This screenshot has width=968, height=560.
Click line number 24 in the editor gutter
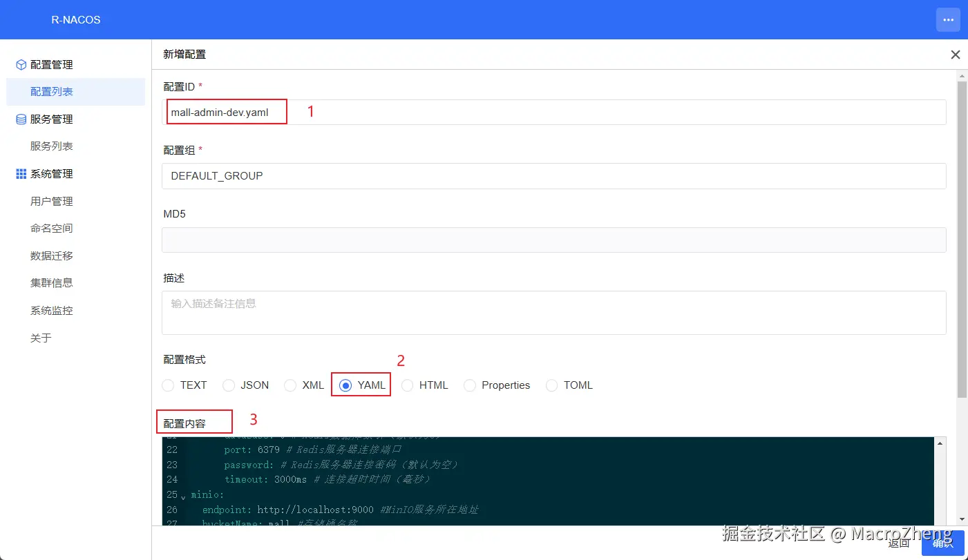click(172, 479)
